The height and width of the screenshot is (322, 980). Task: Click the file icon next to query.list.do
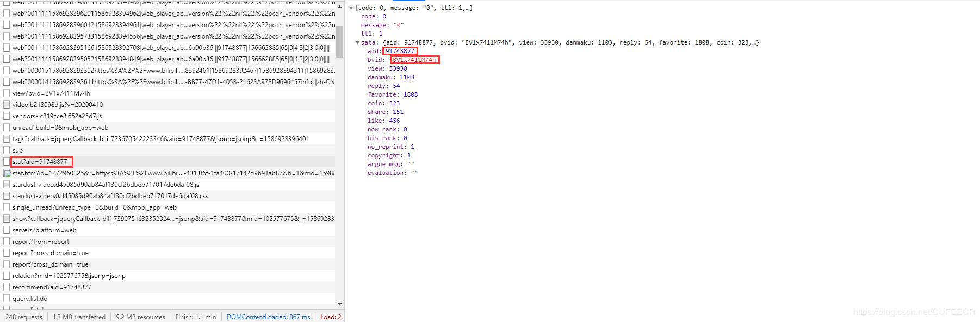click(x=7, y=299)
